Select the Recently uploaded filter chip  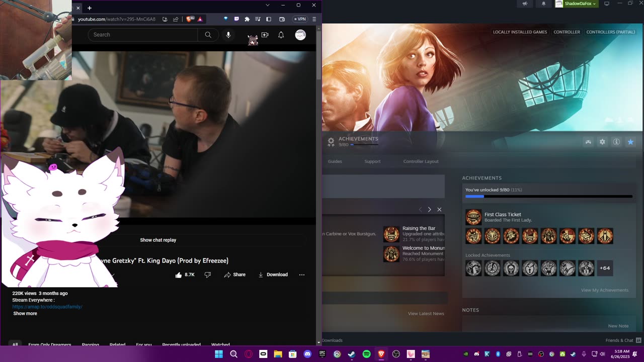pos(181,344)
